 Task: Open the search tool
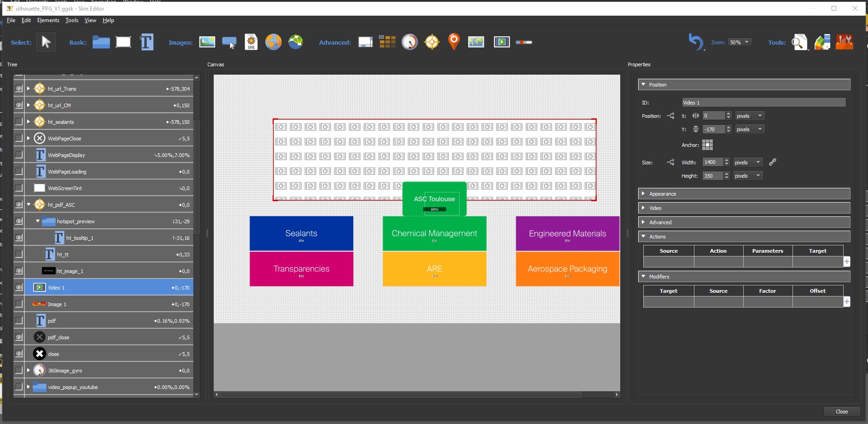(x=800, y=42)
